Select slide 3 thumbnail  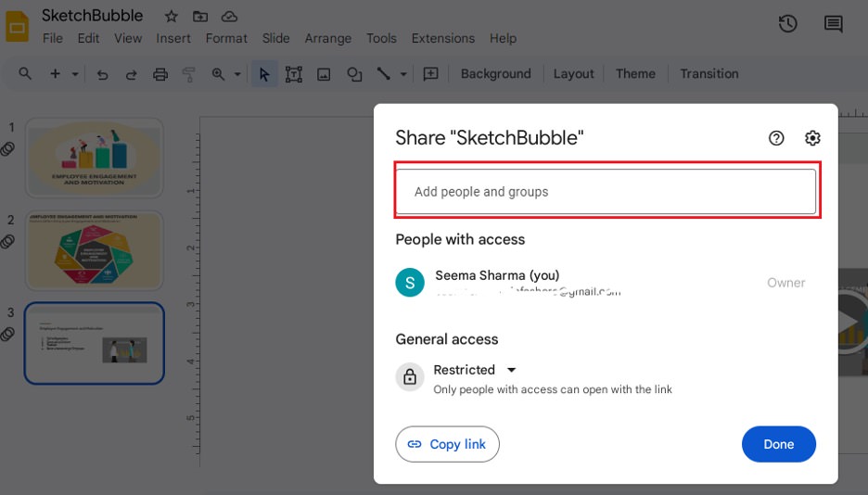pyautogui.click(x=94, y=343)
